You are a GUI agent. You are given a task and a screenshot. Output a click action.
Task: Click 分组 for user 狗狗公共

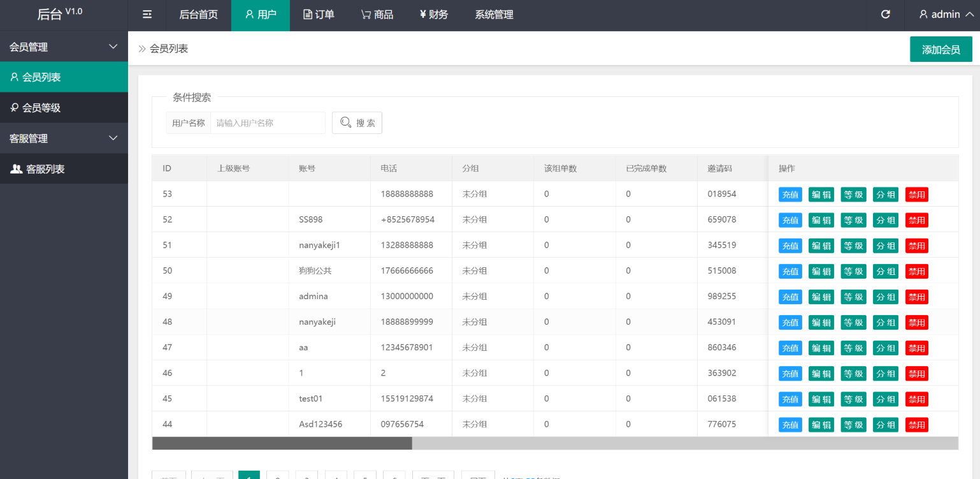coord(886,271)
